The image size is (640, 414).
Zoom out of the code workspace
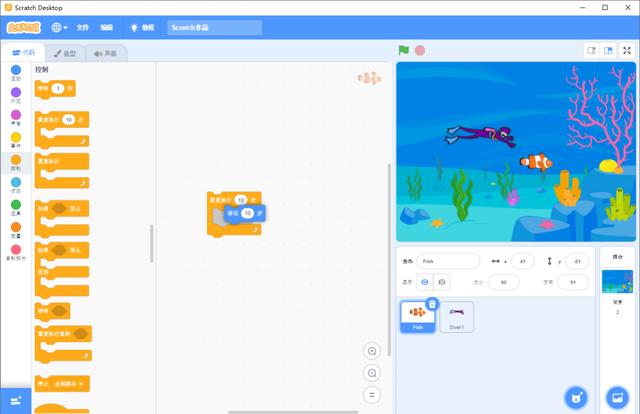pos(372,373)
